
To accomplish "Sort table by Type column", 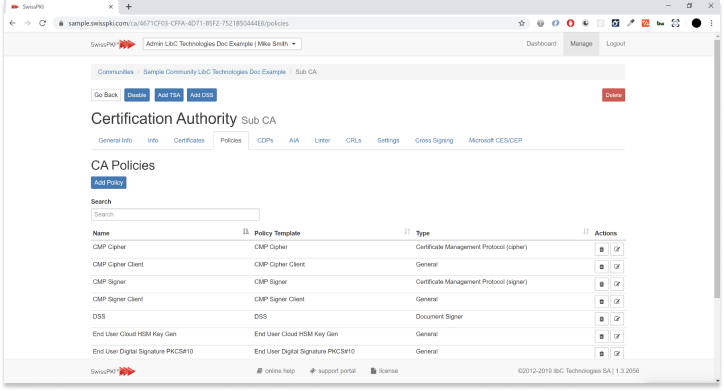I will [x=586, y=232].
